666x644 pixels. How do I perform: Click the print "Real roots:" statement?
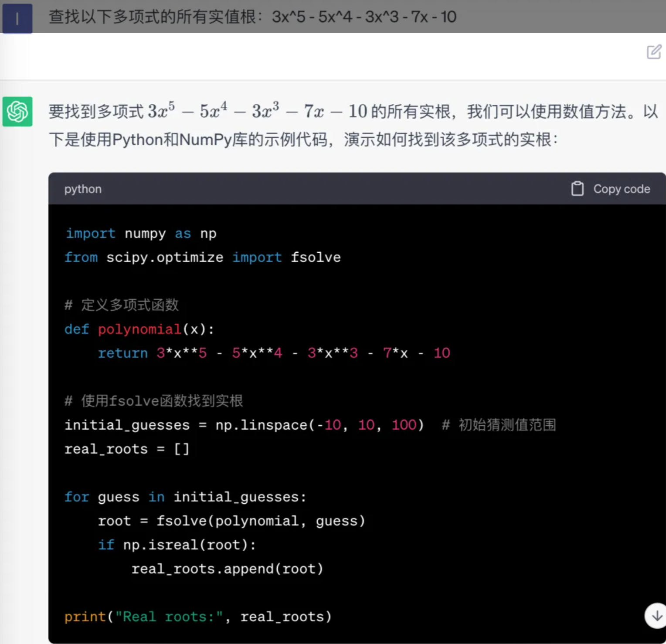198,617
